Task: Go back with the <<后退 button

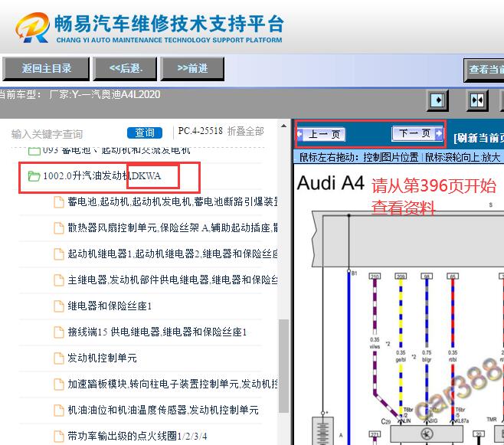Action: [125, 68]
